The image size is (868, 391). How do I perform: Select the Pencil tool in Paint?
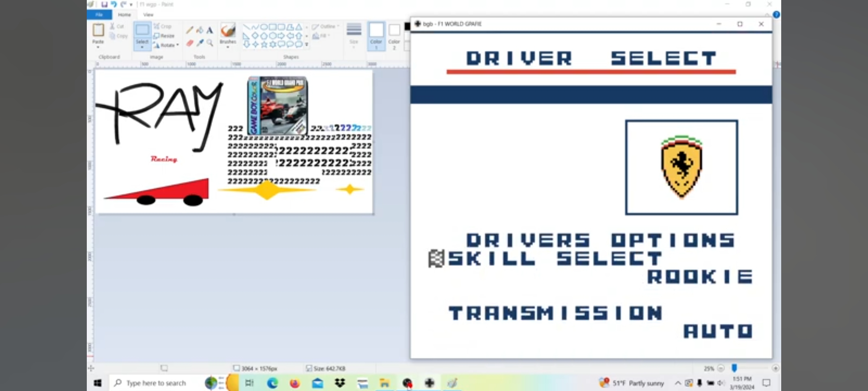pyautogui.click(x=190, y=30)
